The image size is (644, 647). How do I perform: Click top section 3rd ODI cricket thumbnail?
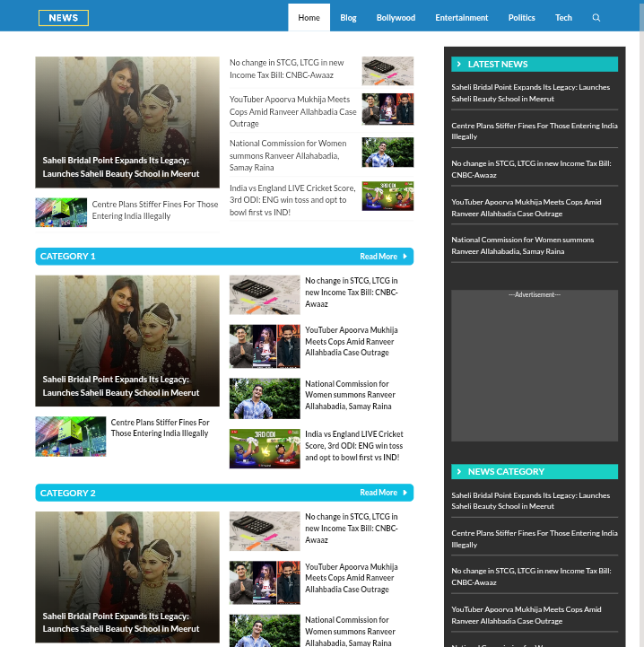(387, 196)
